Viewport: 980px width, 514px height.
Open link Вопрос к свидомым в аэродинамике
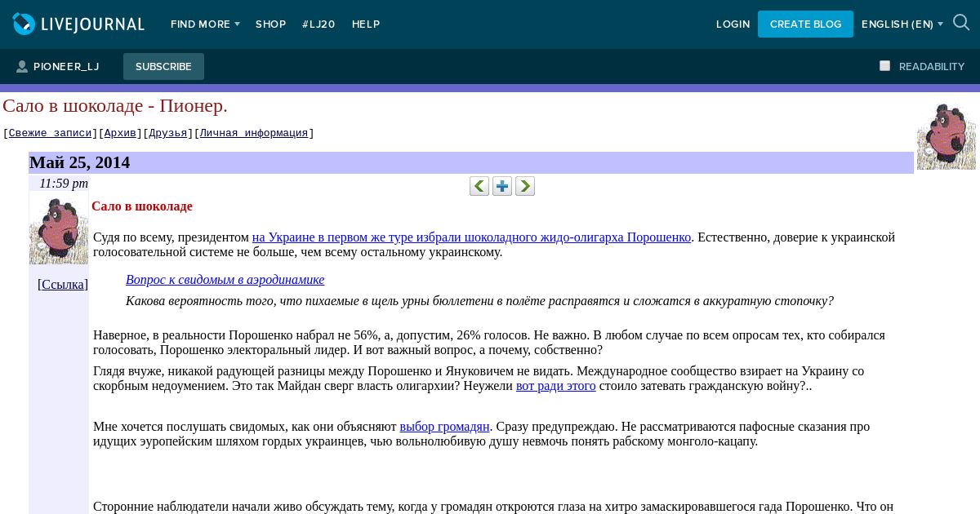[x=225, y=280]
